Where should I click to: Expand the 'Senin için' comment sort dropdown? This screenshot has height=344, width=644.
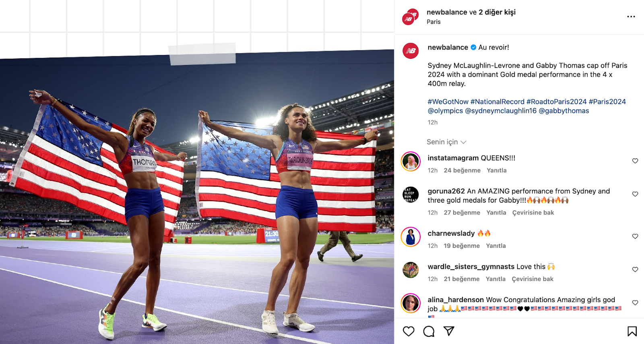point(446,142)
